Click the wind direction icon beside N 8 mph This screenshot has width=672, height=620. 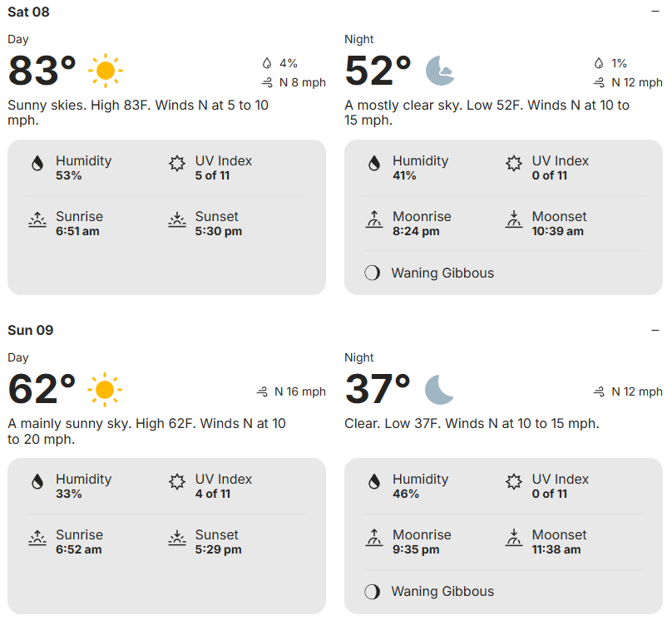point(267,83)
